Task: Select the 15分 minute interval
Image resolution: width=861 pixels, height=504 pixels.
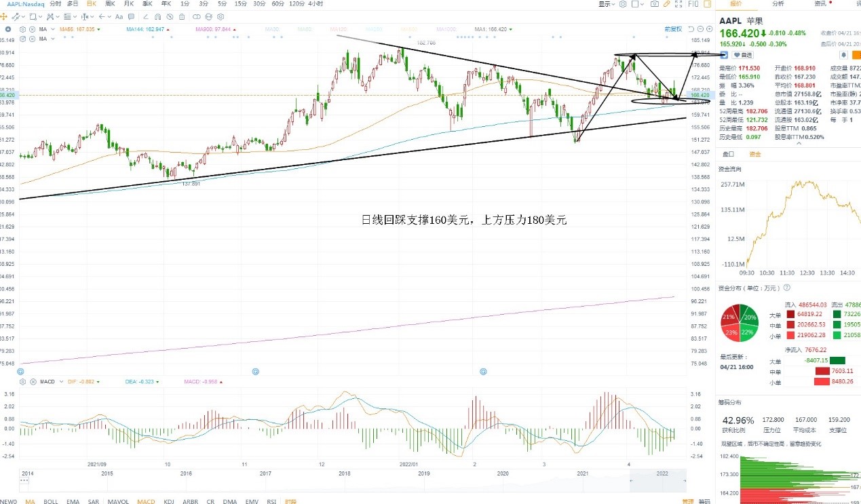Action: click(x=240, y=4)
